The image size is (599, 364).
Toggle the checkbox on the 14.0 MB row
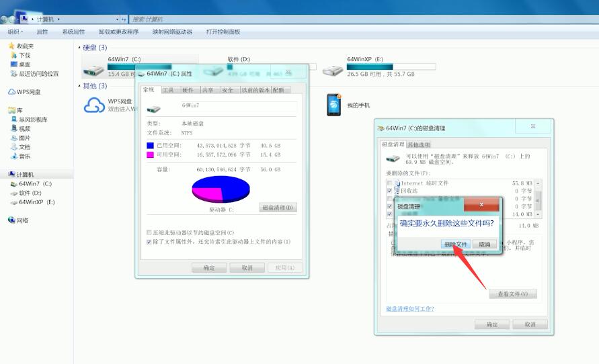[390, 214]
